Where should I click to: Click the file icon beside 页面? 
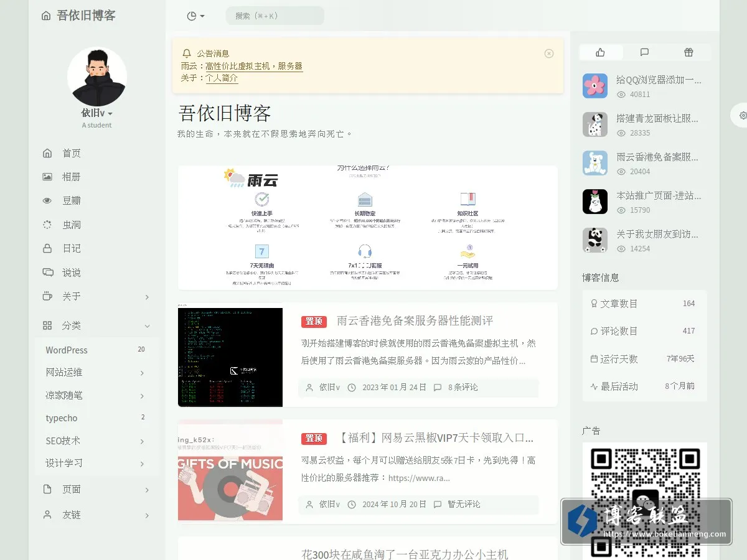pos(47,489)
